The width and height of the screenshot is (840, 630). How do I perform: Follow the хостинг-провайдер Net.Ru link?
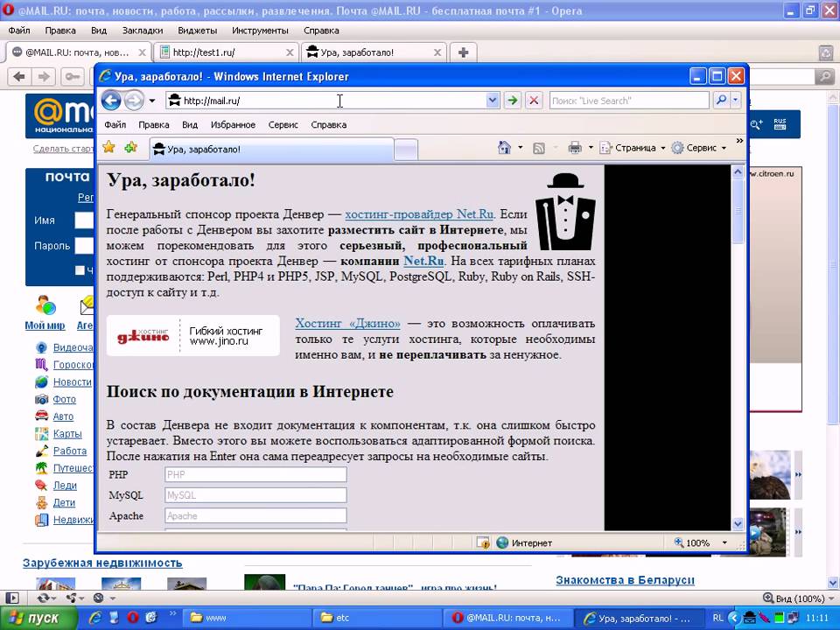click(419, 214)
